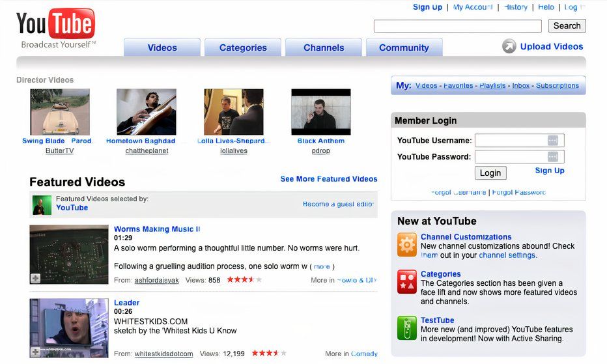Viewport: 607px width, 364px height.
Task: Open the Lolla Lives-Shepard thumbnail
Action: pyautogui.click(x=234, y=112)
